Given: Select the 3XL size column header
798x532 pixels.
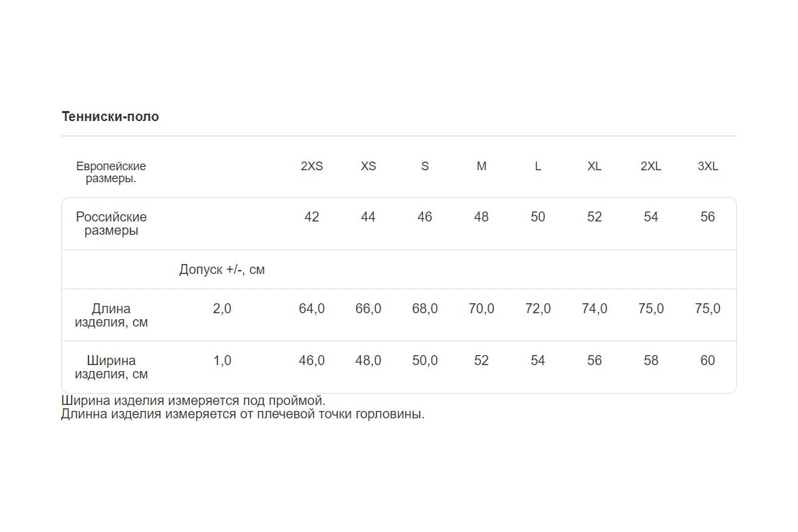Looking at the screenshot, I should point(708,166).
